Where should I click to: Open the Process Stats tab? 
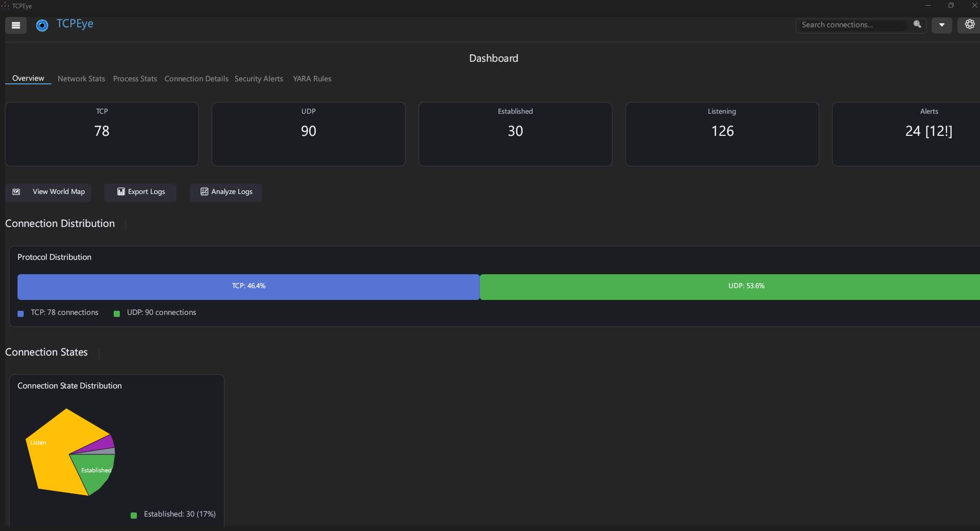[x=135, y=79]
